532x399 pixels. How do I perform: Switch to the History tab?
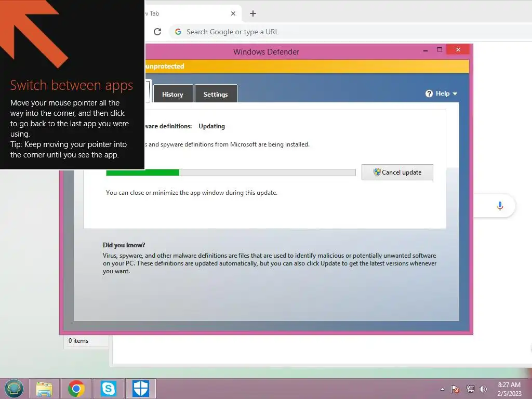[x=172, y=94]
